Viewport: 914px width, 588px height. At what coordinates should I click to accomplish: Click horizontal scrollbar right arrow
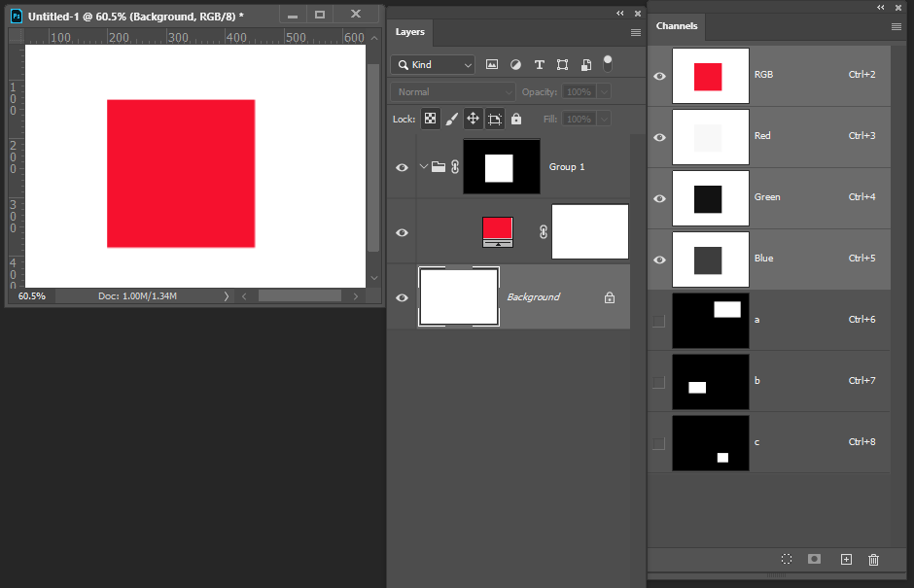coord(356,296)
